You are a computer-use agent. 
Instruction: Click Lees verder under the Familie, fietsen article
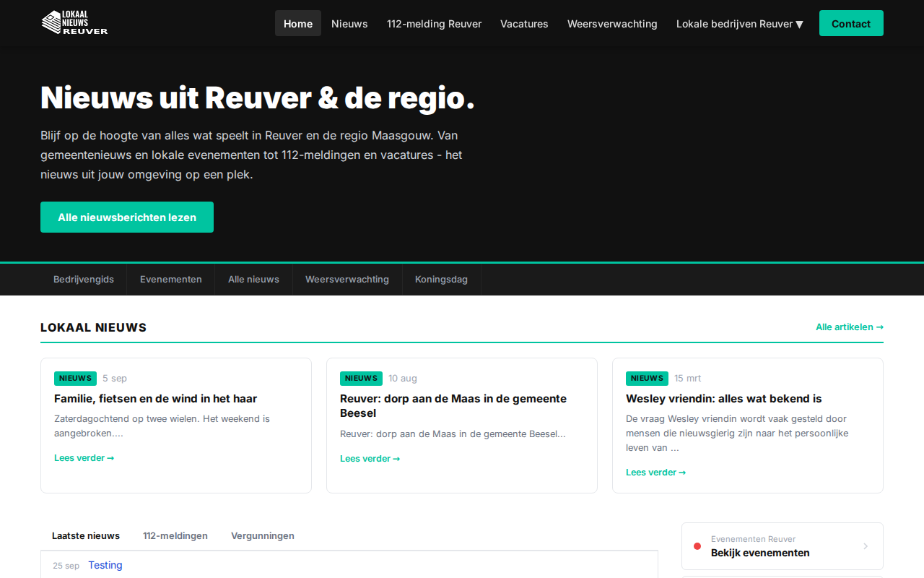[84, 457]
